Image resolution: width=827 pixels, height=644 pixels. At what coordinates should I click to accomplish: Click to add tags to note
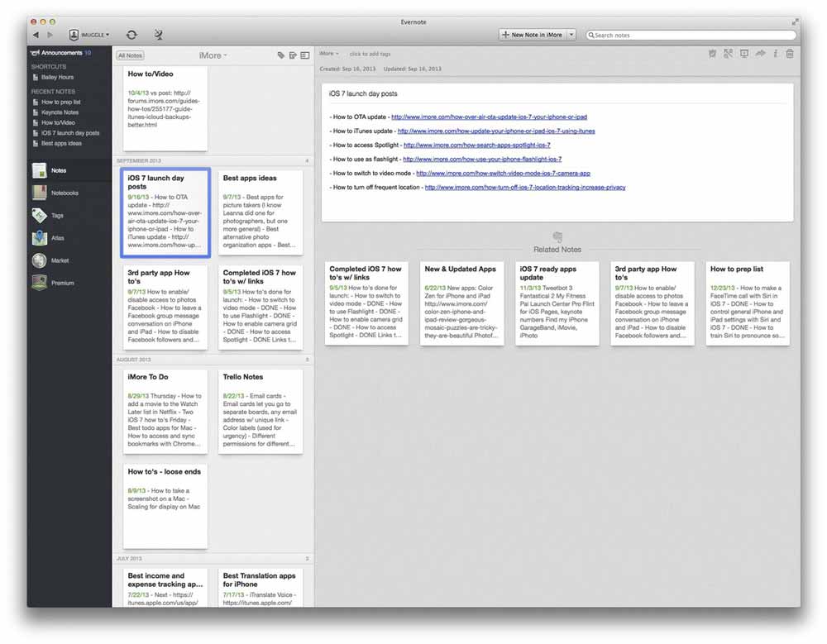(x=370, y=54)
